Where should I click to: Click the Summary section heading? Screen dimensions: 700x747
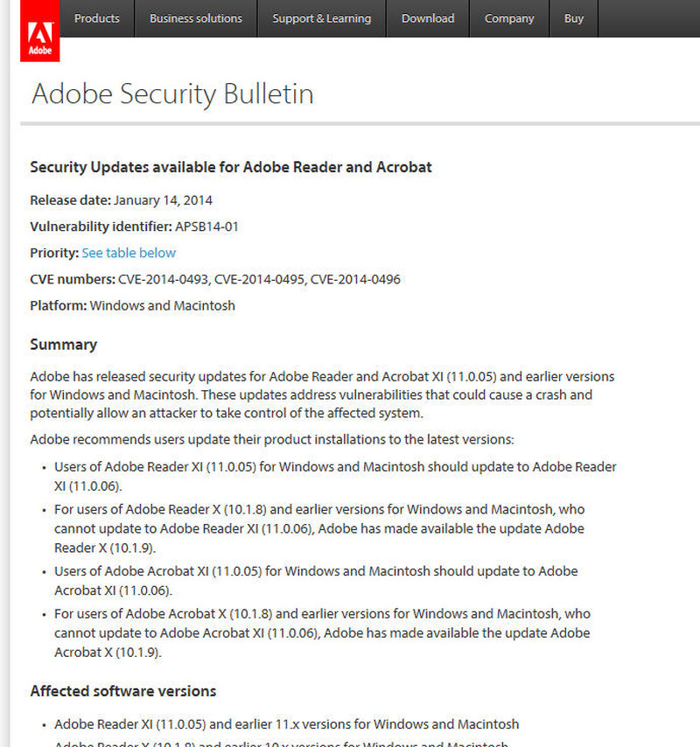click(63, 345)
